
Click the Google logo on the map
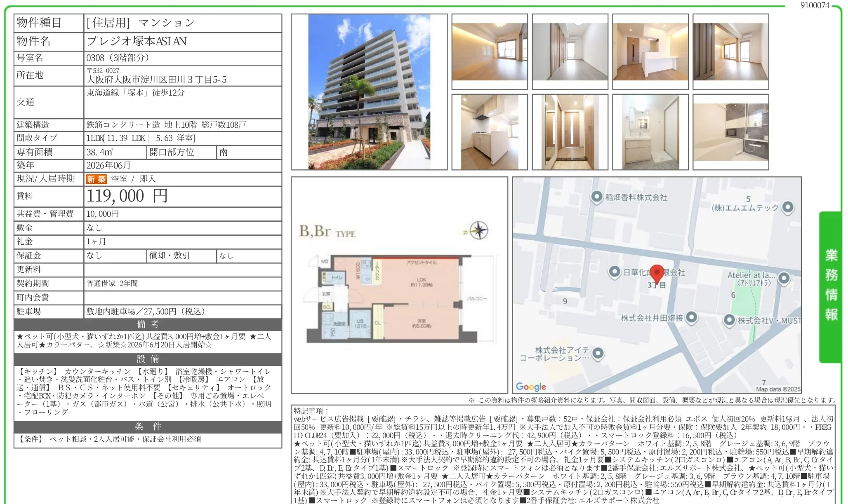530,387
